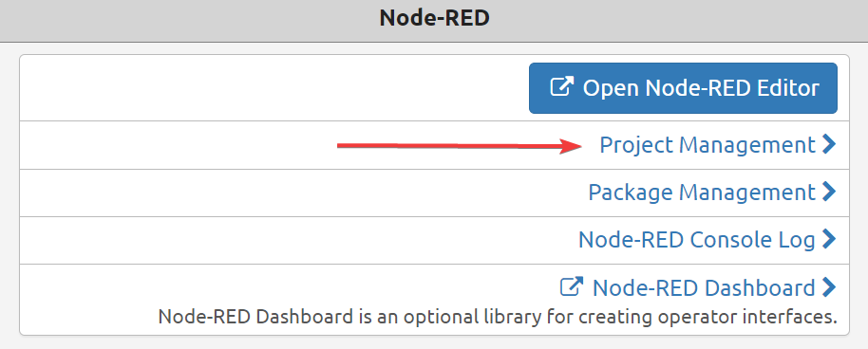Expand the Node-RED Console Log chevron

click(x=829, y=240)
